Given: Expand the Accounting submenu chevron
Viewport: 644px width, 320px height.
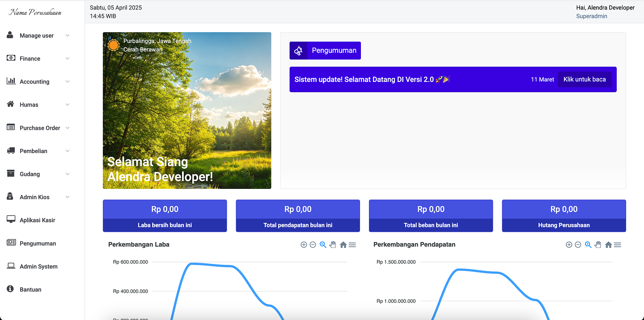Looking at the screenshot, I should pyautogui.click(x=68, y=81).
